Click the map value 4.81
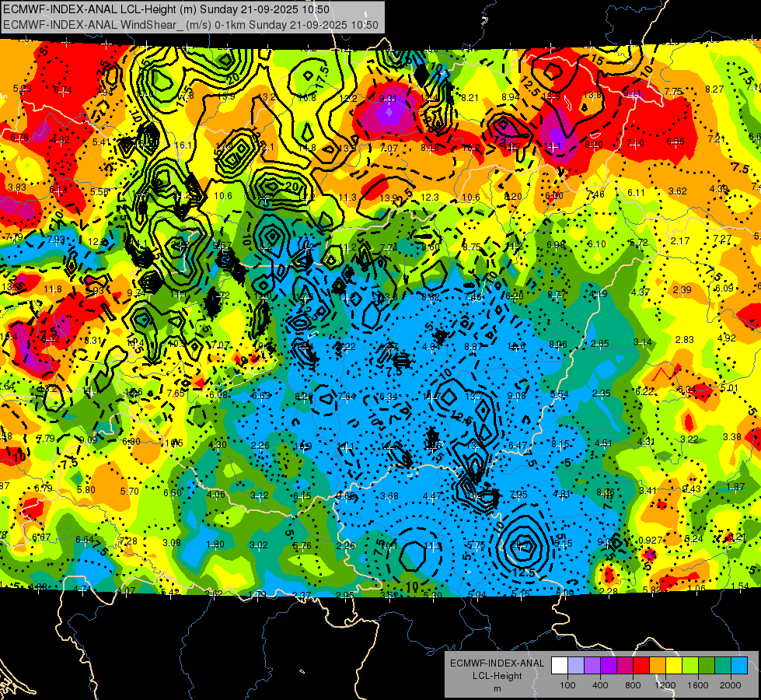Viewport: 761px width, 700px height. pyautogui.click(x=562, y=494)
